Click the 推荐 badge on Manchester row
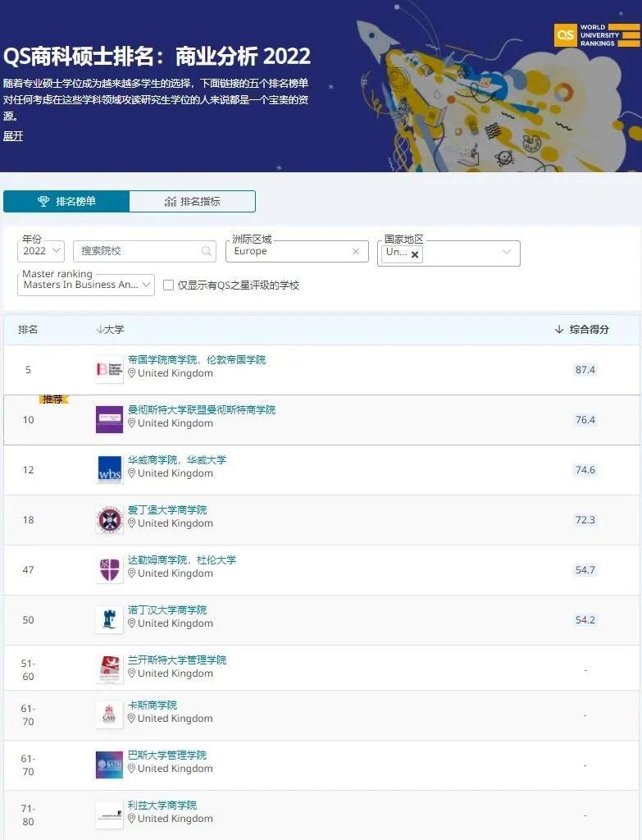The width and height of the screenshot is (642, 840). point(53,399)
